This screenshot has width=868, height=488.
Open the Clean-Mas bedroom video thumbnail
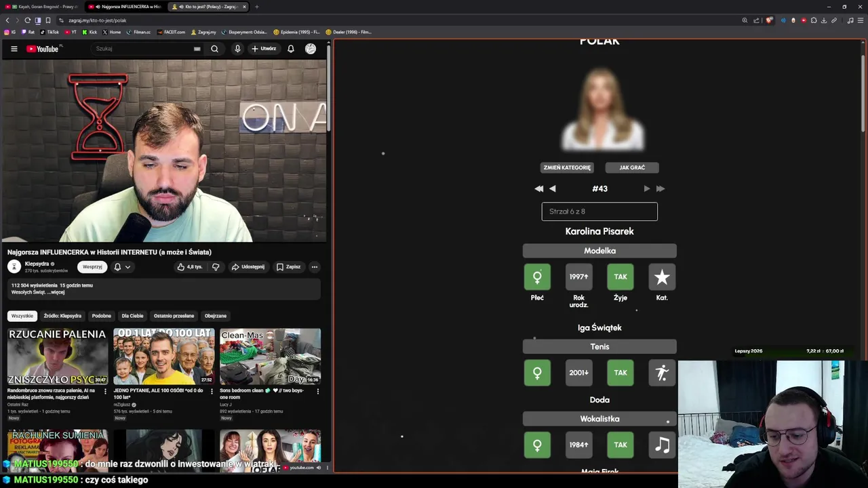click(x=270, y=357)
